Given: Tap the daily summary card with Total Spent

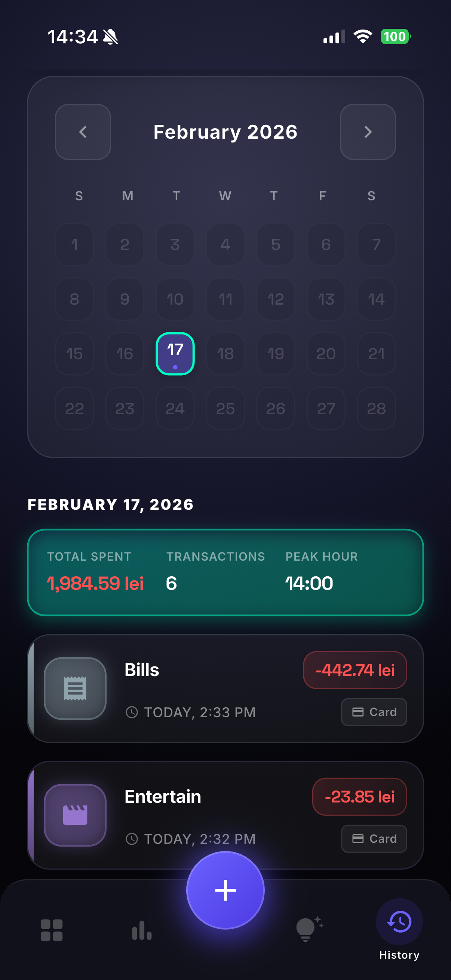Looking at the screenshot, I should pyautogui.click(x=225, y=572).
